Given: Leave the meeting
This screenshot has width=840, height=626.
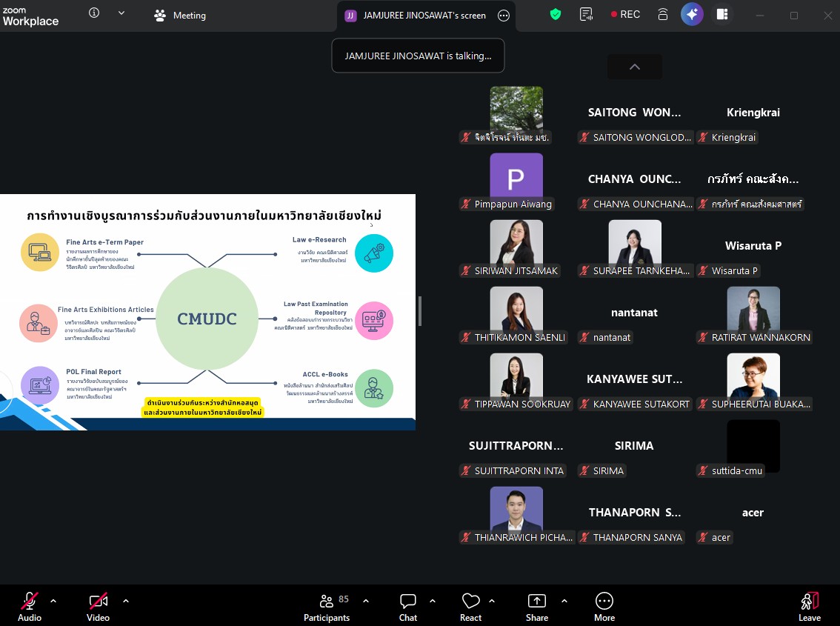Looking at the screenshot, I should [x=809, y=607].
